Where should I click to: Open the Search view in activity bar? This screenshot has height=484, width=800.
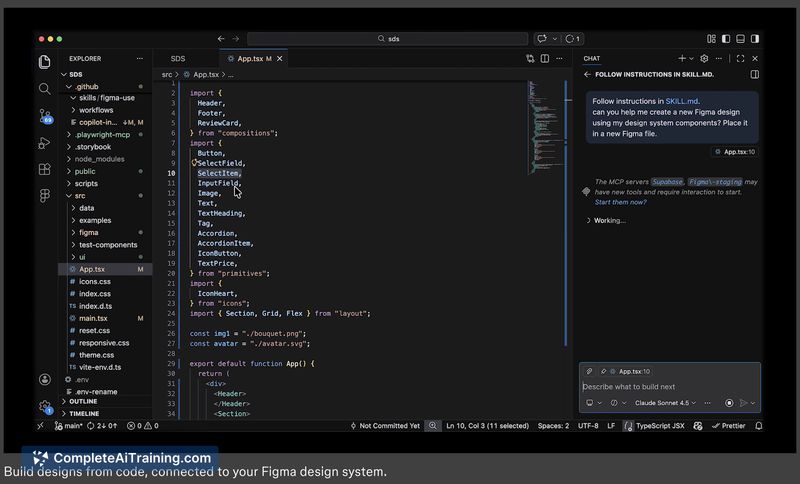point(44,89)
